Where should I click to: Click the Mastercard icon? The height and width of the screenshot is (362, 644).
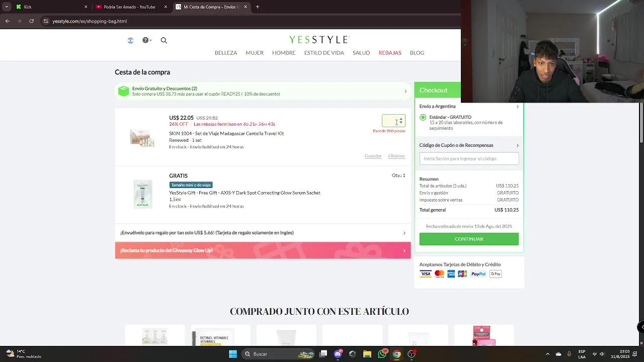tap(439, 274)
